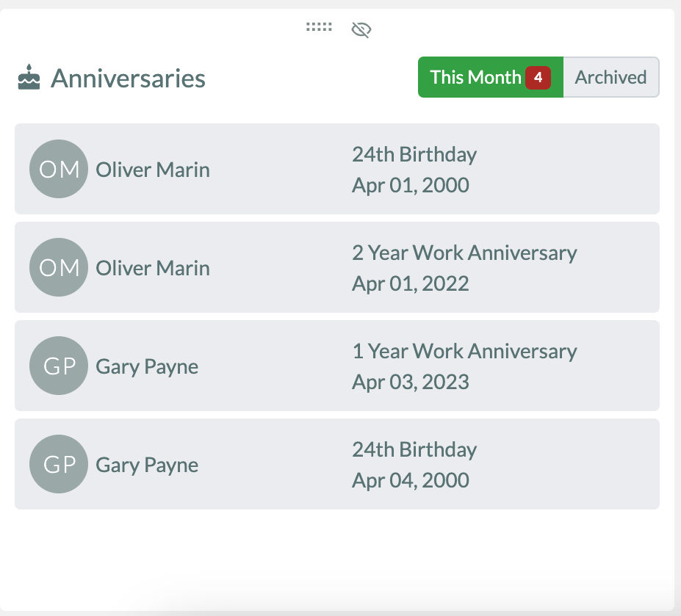Click Gary Payne's GP avatar on his work anniversary

point(59,366)
